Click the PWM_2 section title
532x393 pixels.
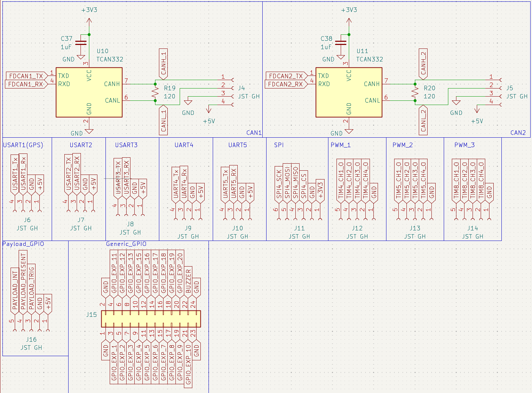click(x=403, y=145)
